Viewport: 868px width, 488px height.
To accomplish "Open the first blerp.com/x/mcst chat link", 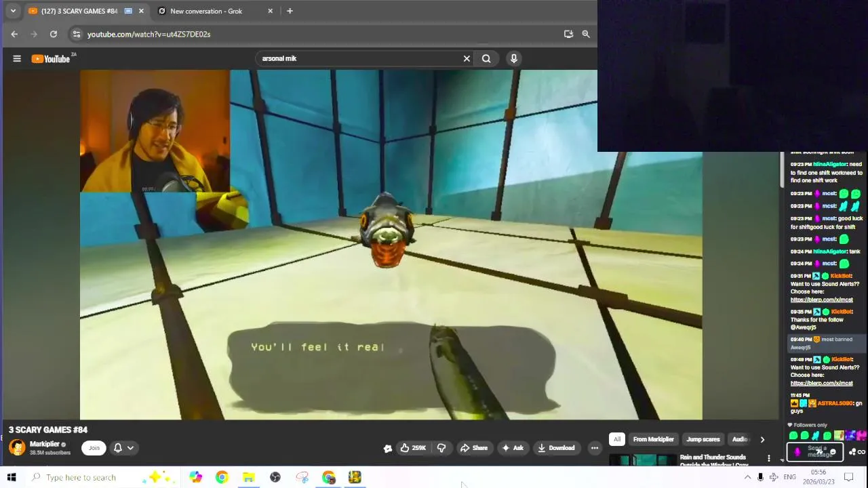I will tap(821, 300).
